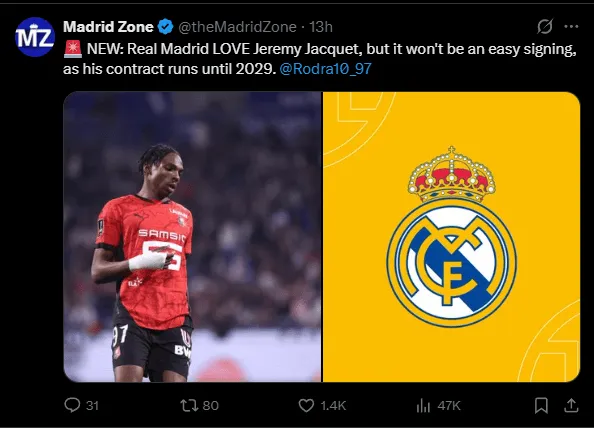Image resolution: width=594 pixels, height=428 pixels.
Task: Open the three-dot more menu
Action: [571, 27]
